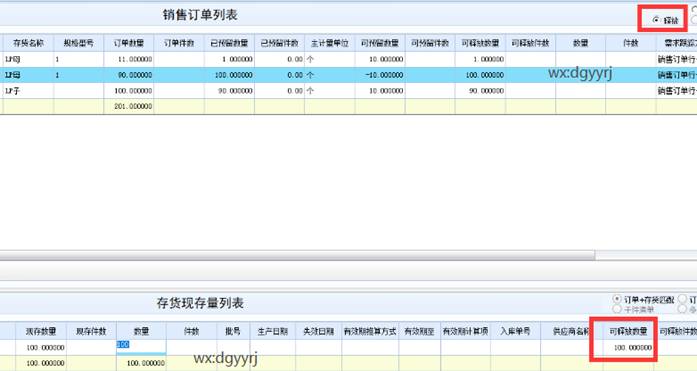This screenshot has height=371, width=697.
Task: Click the 可预留件数 column header
Action: [430, 43]
